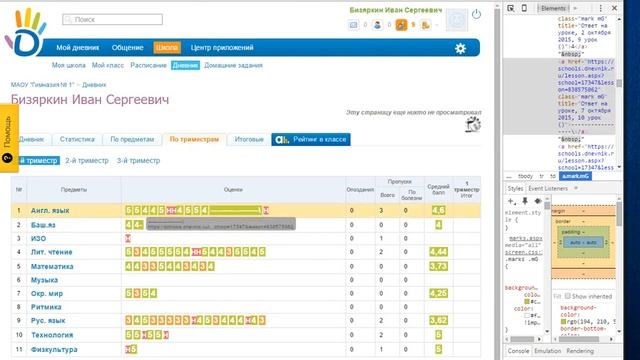Open the Emulation drawer tab
Image resolution: width=640 pixels, height=360 pixels.
tap(547, 351)
